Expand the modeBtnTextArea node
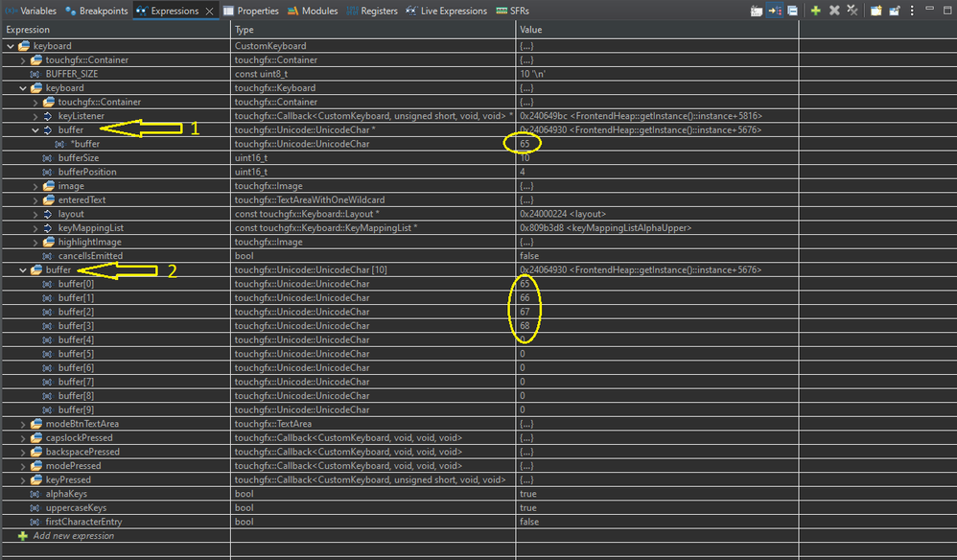 (23, 424)
